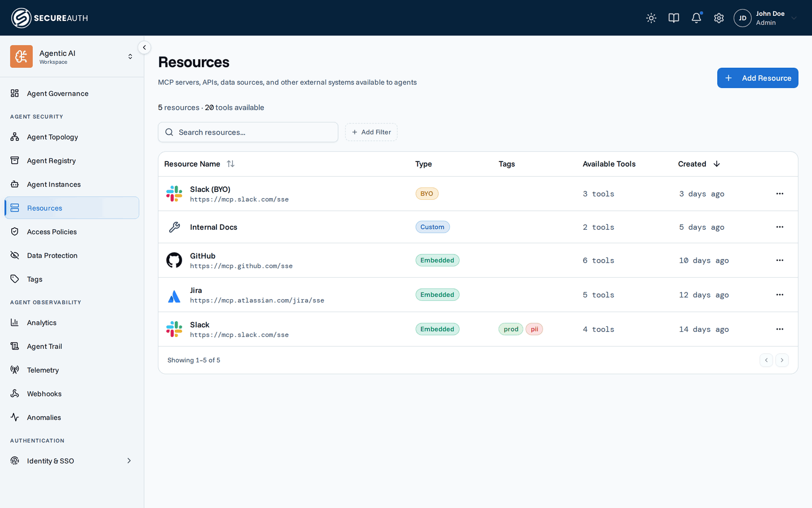Toggle the light/dark theme sun icon
The height and width of the screenshot is (508, 812).
[x=651, y=18]
